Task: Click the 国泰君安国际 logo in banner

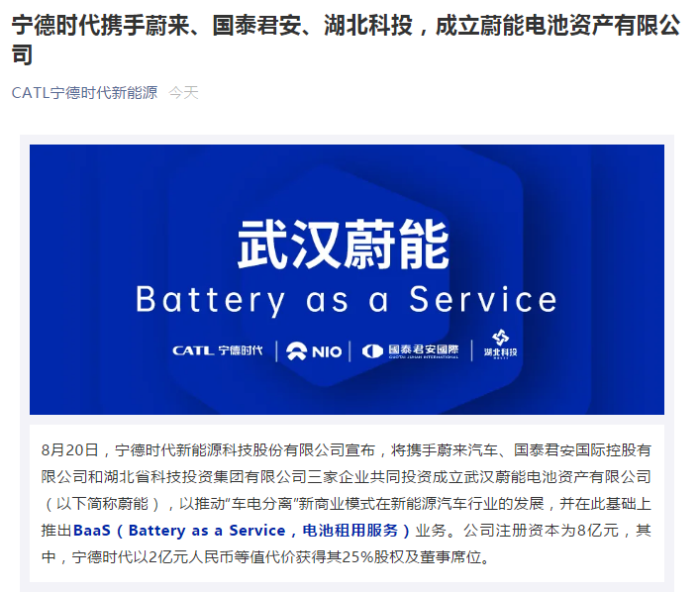Action: point(410,350)
